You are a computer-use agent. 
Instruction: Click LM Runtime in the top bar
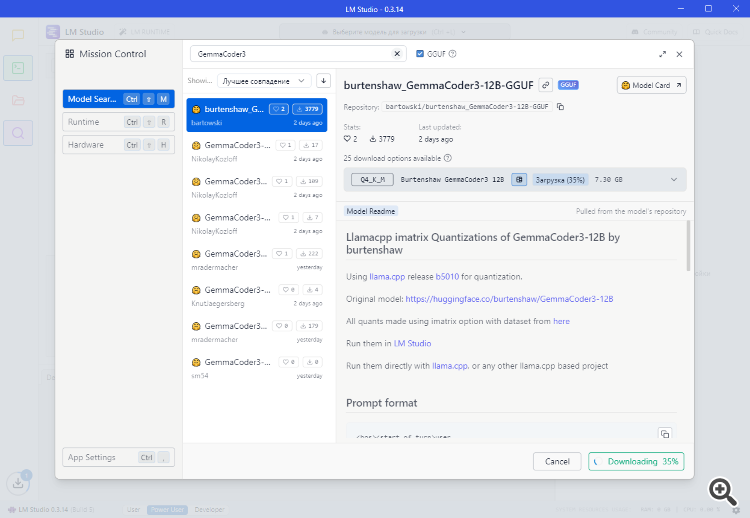(x=144, y=32)
